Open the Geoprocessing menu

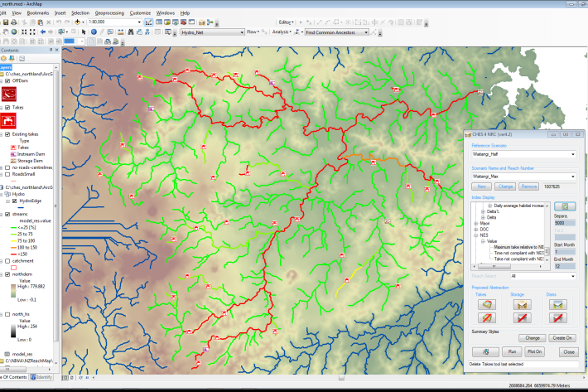110,13
